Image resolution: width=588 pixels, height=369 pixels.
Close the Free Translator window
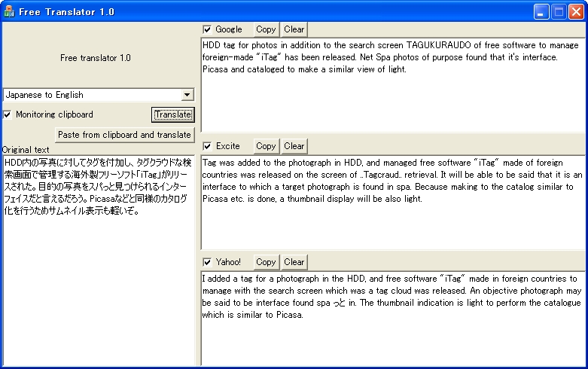click(576, 12)
